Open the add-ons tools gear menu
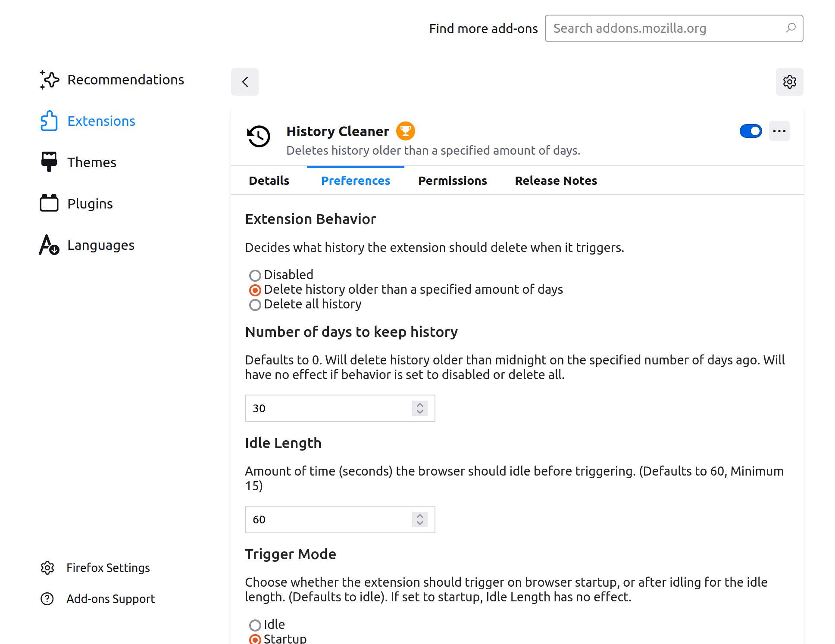Screen dimensions: 835x644 [x=789, y=82]
